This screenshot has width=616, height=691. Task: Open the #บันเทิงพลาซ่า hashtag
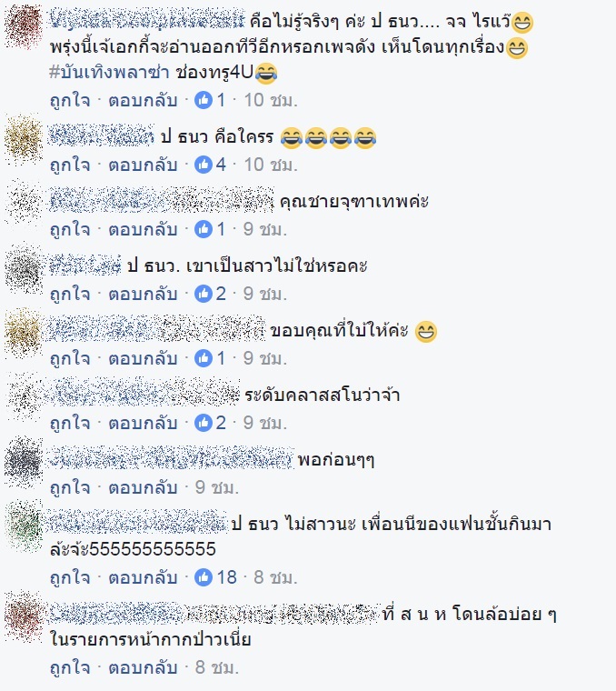coord(109,72)
